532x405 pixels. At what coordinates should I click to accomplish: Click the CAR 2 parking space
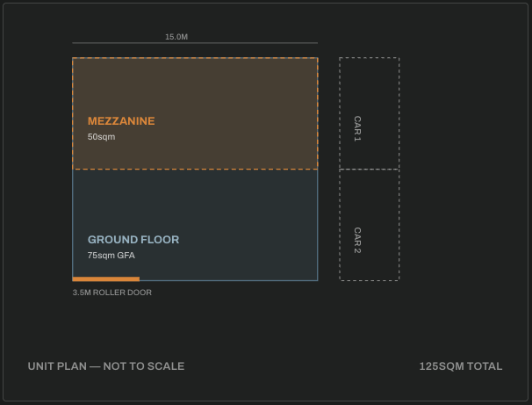369,225
